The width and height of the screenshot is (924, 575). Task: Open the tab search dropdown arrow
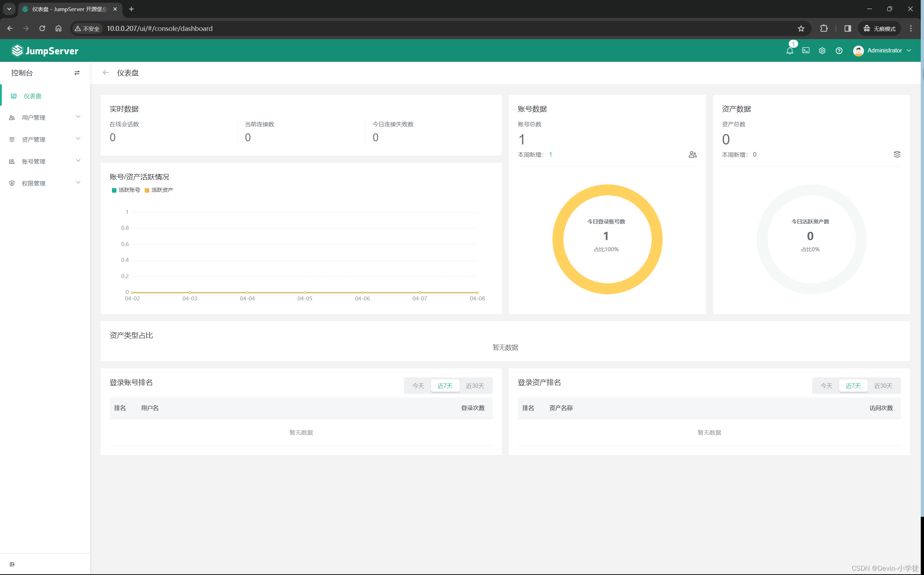tap(9, 9)
